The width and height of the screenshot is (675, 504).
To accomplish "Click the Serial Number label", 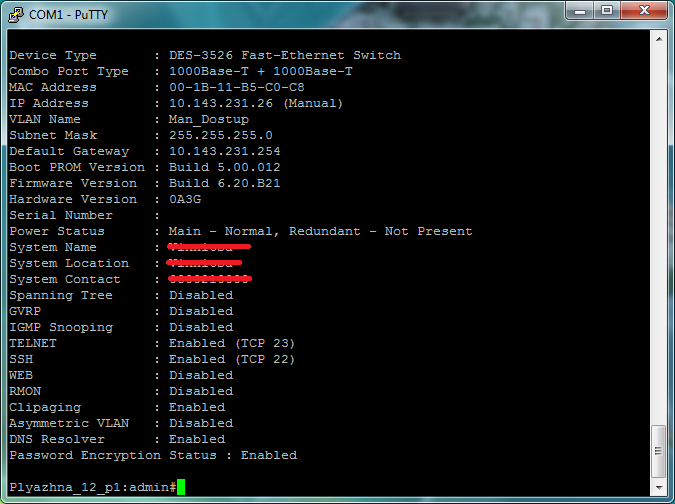I will click(61, 215).
